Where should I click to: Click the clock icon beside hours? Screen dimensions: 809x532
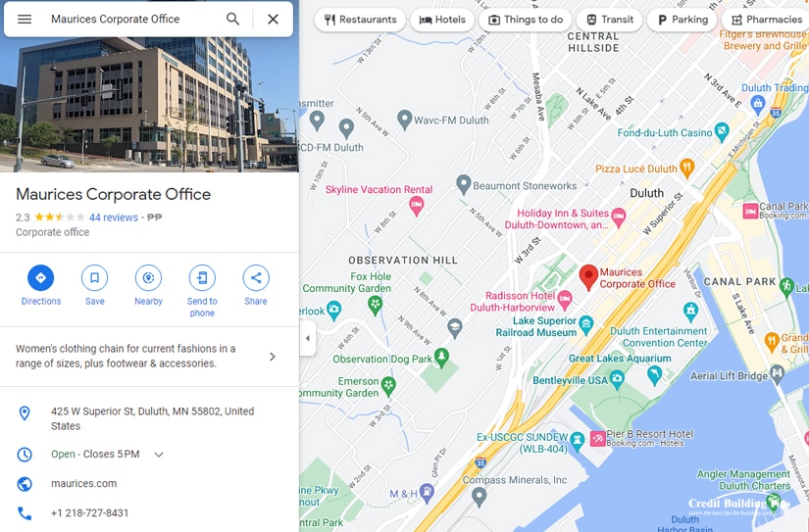pyautogui.click(x=25, y=455)
